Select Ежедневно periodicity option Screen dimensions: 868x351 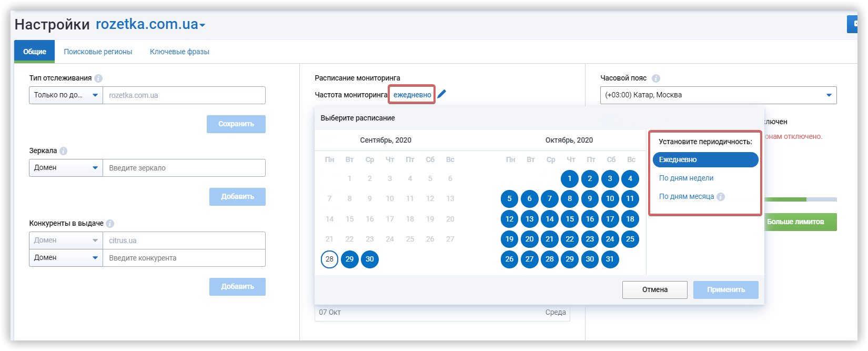[x=705, y=159]
